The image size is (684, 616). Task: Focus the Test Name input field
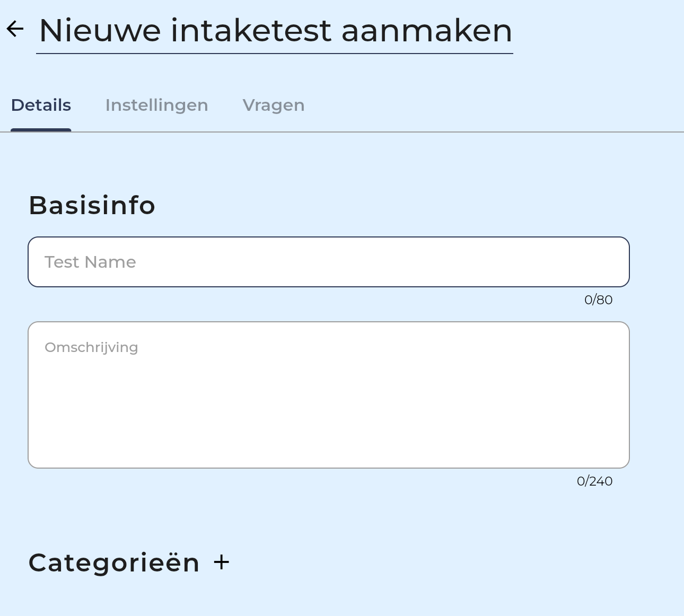(329, 262)
